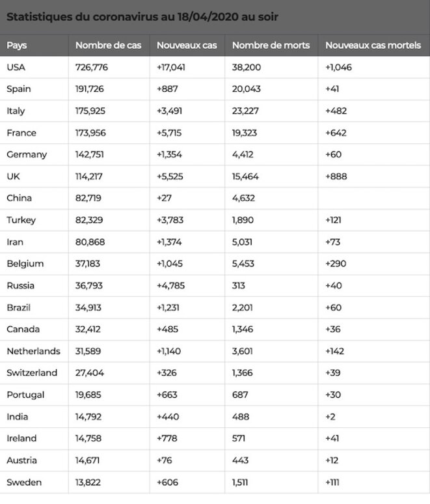This screenshot has width=430, height=504.
Task: Click the Nombre de morts column header
Action: point(271,46)
